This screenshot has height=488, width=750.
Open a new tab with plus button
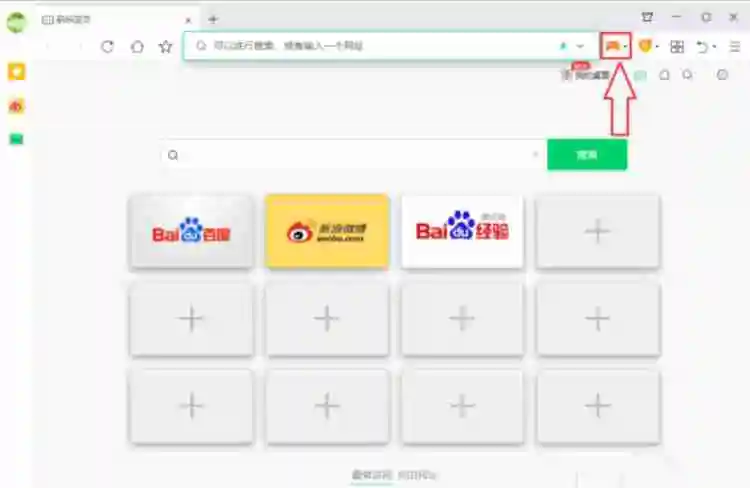pos(213,20)
